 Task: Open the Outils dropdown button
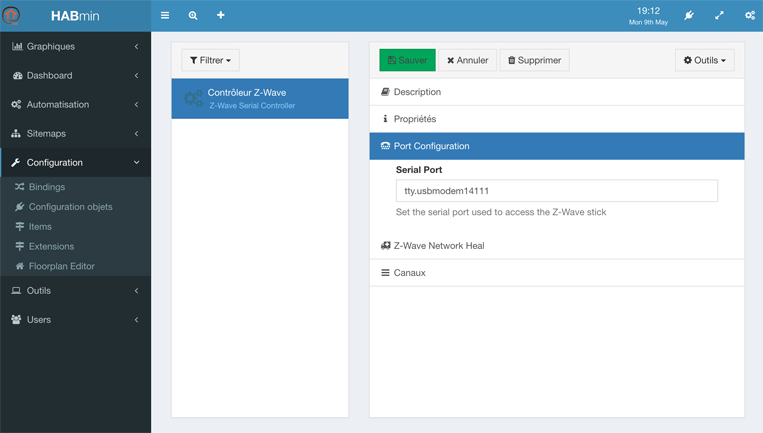[x=705, y=60]
